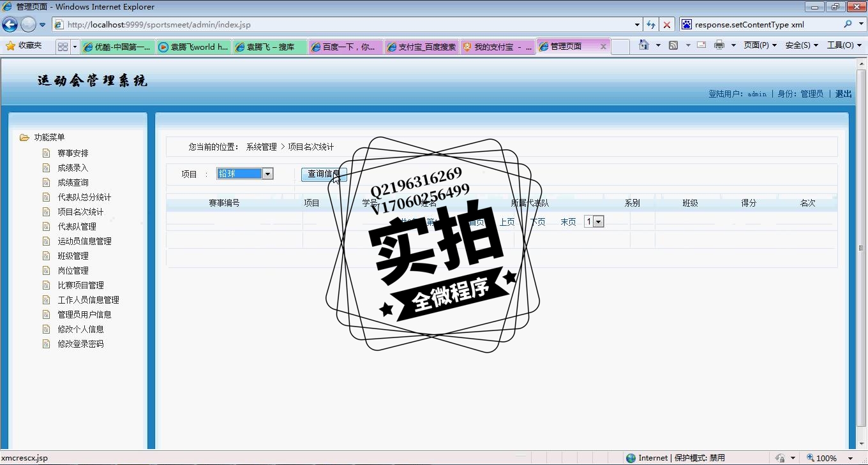Screen dimensions: 868x465
Task: Open the 页面(P) menu
Action: [x=760, y=45]
